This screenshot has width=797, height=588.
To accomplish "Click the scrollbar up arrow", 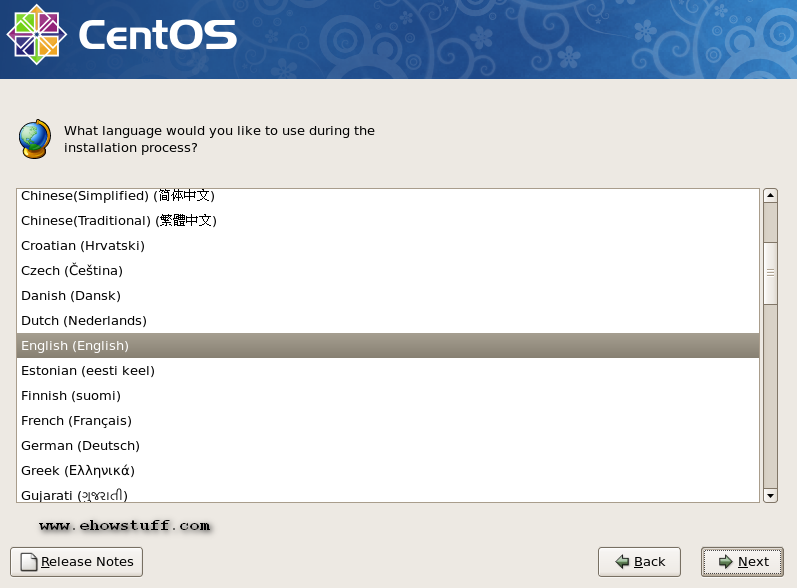I will pos(771,195).
